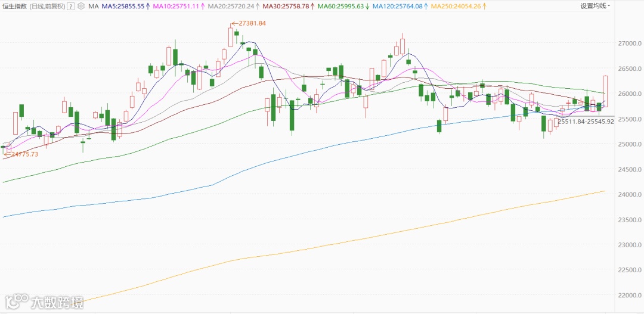Screen dimensions: 644x314
Task: Click the MA30:25758.78 indicator label
Action: coord(289,6)
